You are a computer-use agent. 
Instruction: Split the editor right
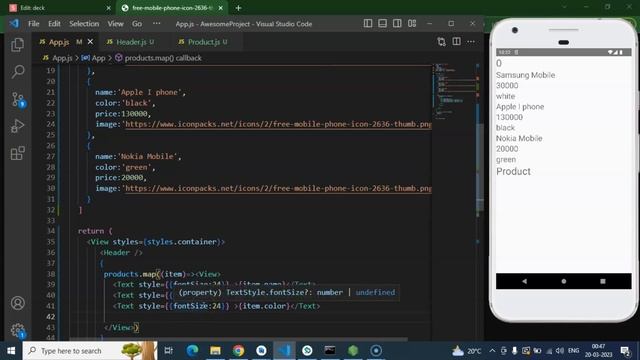pyautogui.click(x=456, y=42)
